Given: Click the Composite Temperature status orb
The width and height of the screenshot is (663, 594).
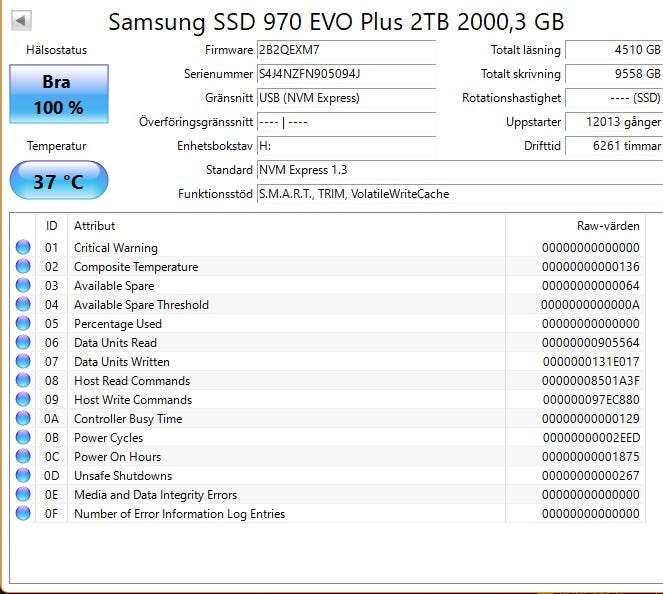Looking at the screenshot, I should [23, 266].
